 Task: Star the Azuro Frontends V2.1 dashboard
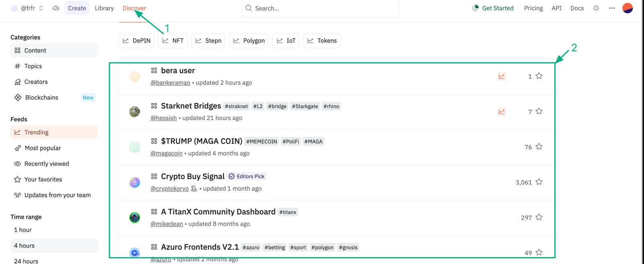539,252
